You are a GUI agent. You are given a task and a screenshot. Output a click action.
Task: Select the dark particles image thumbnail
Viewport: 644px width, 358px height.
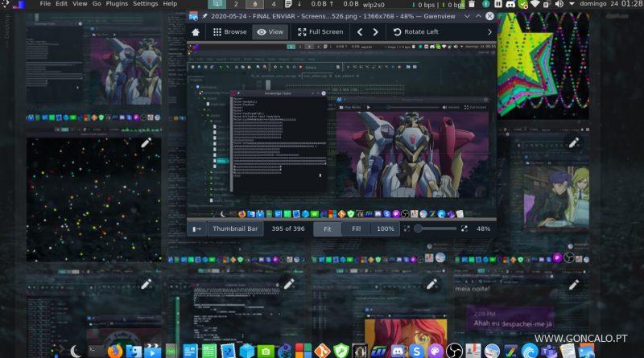coord(93,200)
